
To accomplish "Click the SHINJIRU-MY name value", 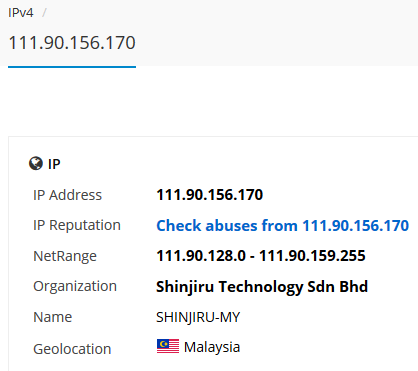I will tap(198, 317).
